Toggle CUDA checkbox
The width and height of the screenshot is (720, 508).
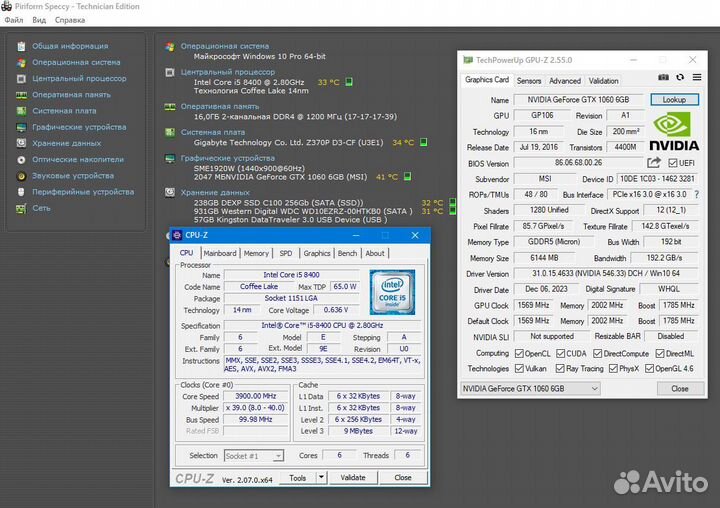tap(560, 353)
